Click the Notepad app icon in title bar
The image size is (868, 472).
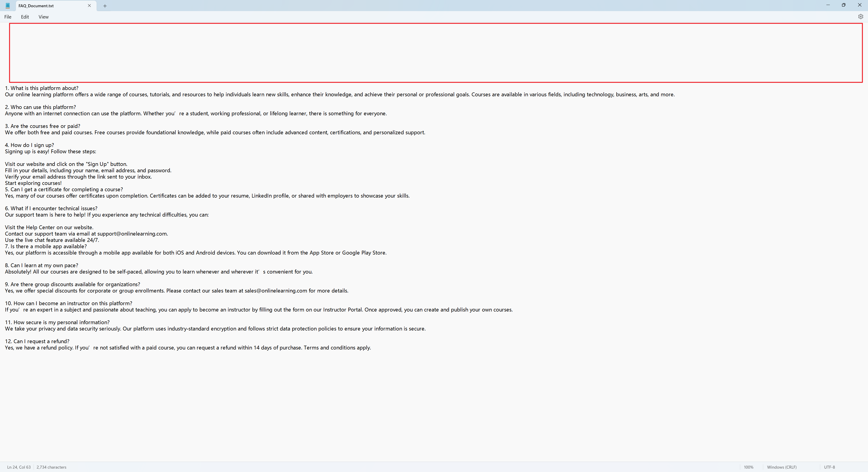point(8,6)
